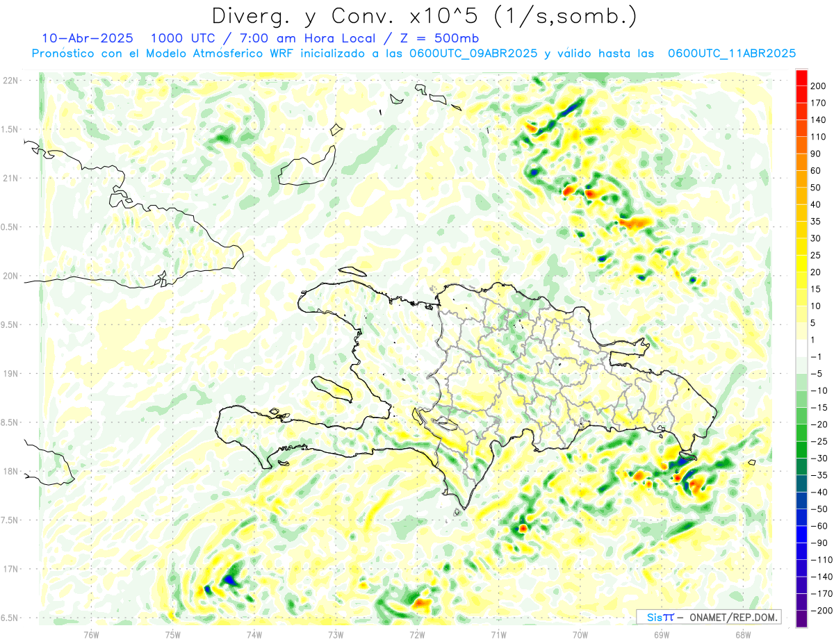The image size is (834, 644).
Task: Click the color scale label '-110'
Action: click(820, 560)
